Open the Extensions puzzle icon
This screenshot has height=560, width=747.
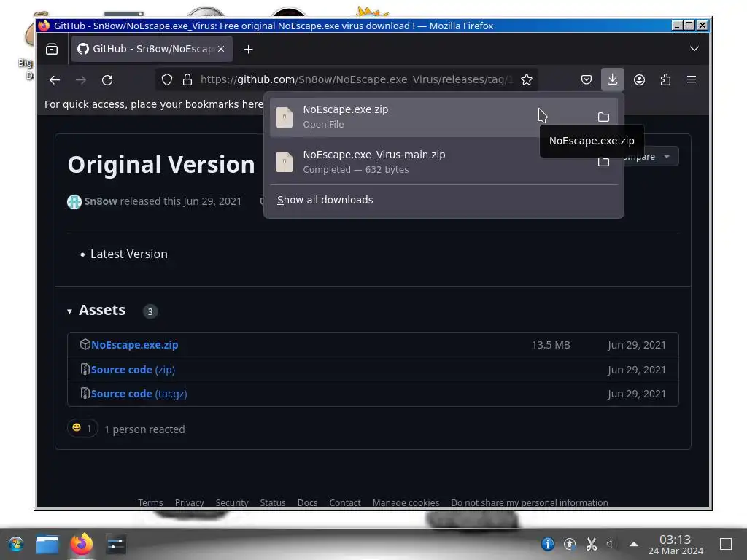point(665,80)
